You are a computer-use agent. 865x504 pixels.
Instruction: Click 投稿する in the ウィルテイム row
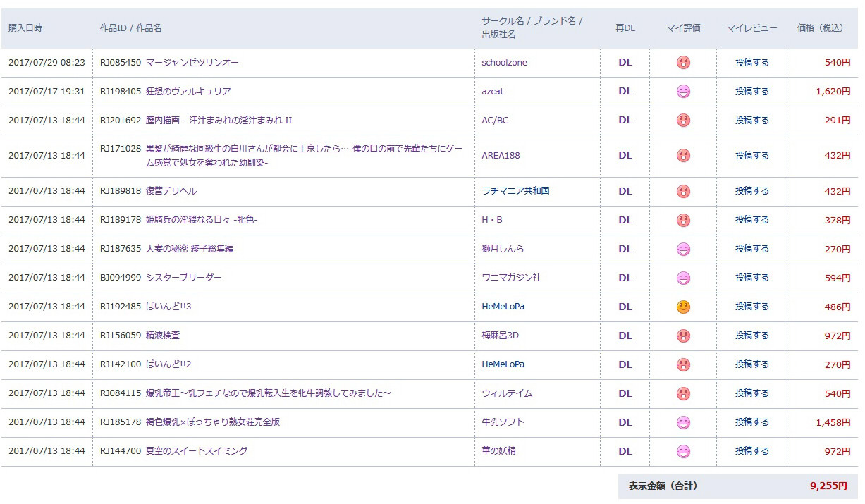point(752,393)
